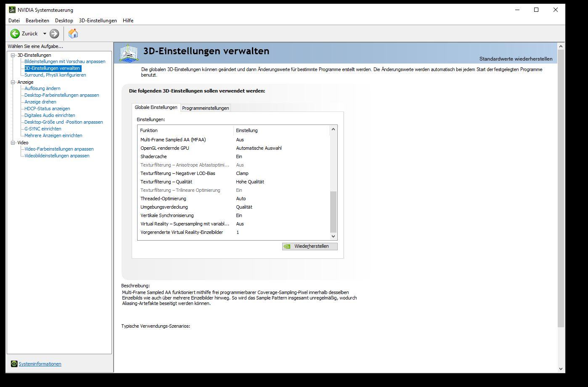Select Vorgerenderte Virtual Reality-Einzelbilder row
Screen dimensions: 588x387
tap(233, 232)
